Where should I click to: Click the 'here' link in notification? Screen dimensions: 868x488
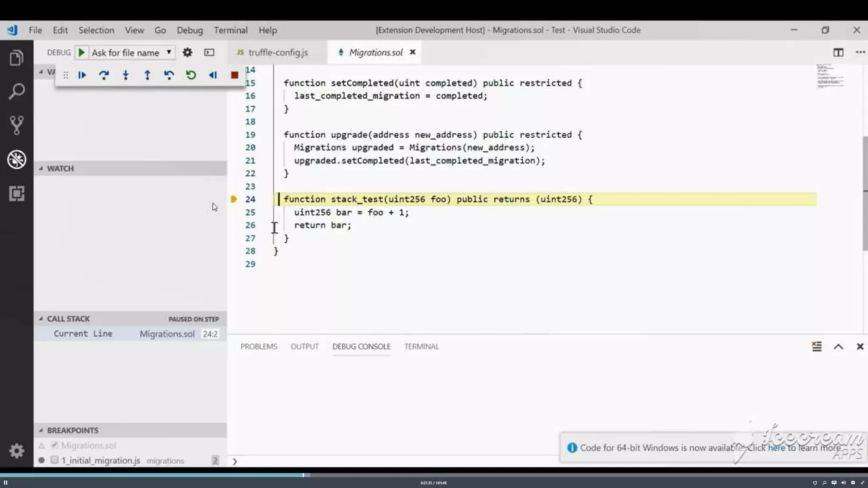(x=776, y=448)
